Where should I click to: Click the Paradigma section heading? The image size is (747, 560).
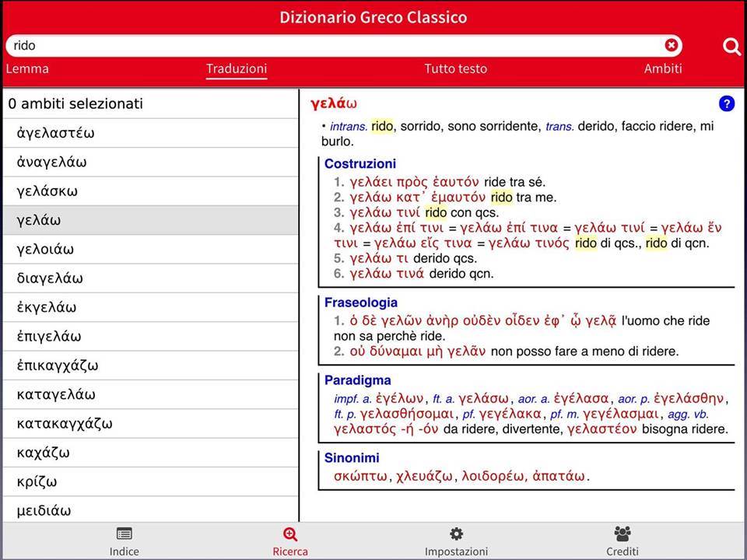pyautogui.click(x=357, y=380)
